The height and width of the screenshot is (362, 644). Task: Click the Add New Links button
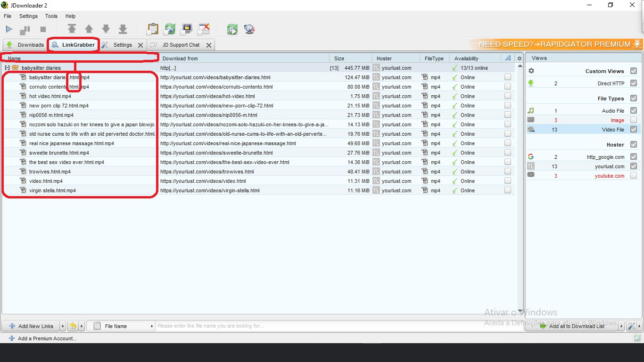tap(31, 326)
